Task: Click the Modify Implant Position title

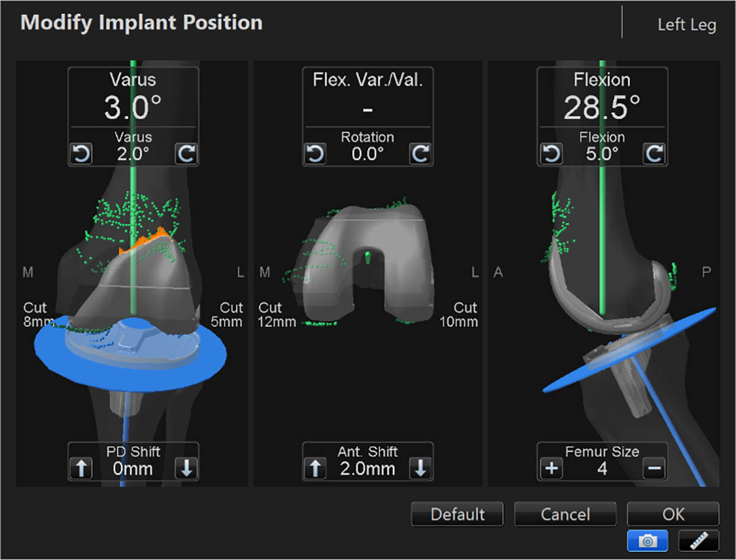Action: tap(142, 23)
